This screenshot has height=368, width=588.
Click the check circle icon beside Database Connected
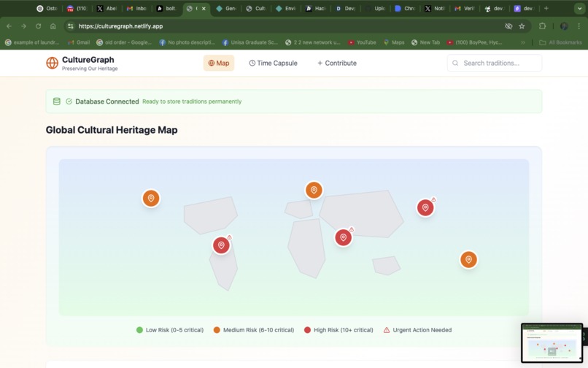(x=69, y=101)
